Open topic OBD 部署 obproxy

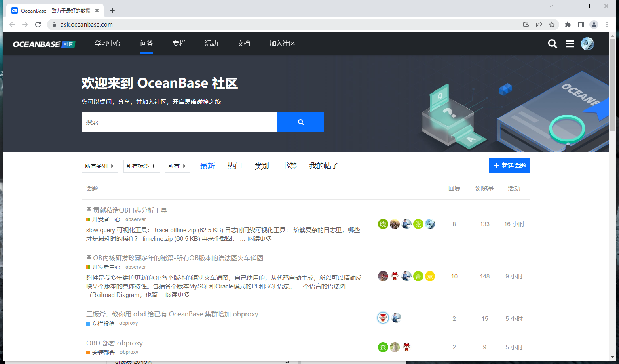[x=114, y=343]
